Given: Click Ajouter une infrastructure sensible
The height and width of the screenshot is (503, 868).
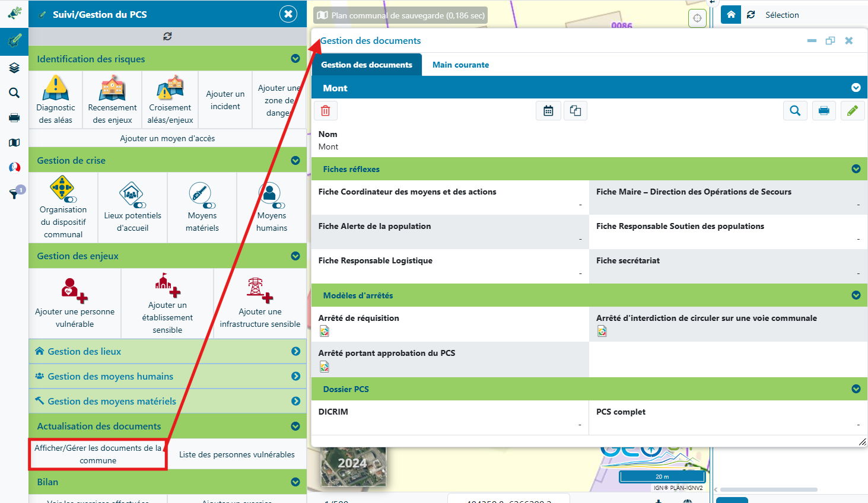Looking at the screenshot, I should tap(260, 304).
